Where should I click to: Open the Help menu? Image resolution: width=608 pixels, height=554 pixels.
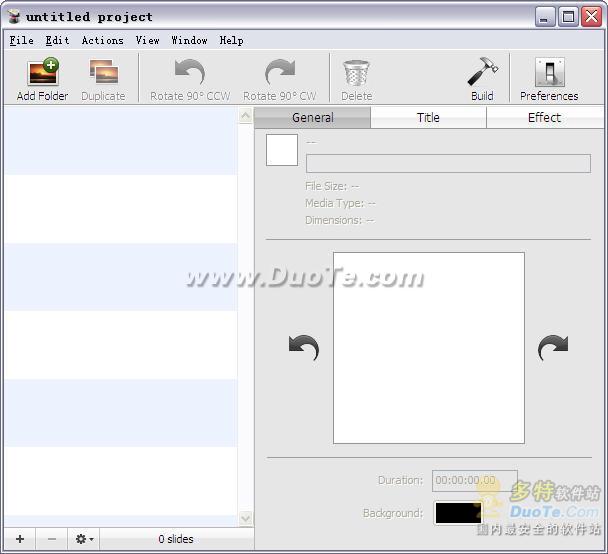click(231, 40)
